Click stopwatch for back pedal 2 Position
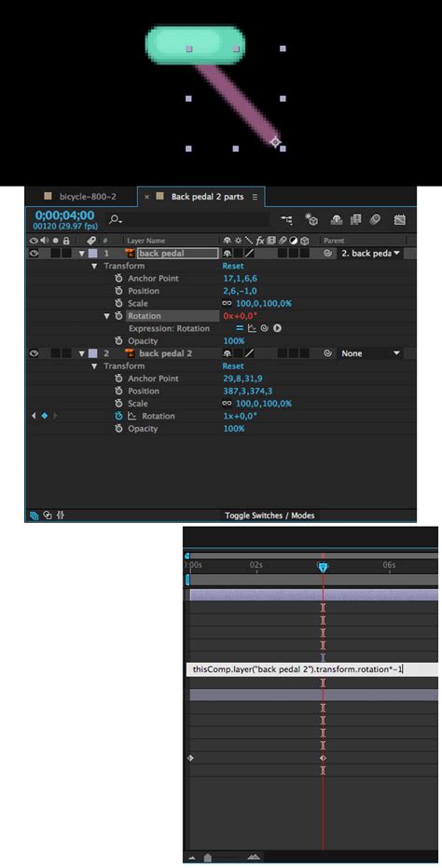 (118, 391)
